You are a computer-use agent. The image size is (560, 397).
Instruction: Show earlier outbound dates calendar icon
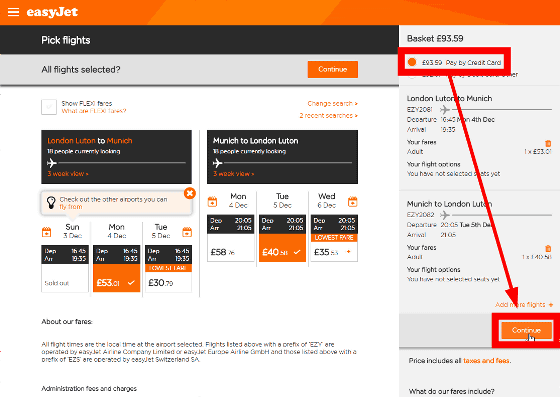pos(46,232)
